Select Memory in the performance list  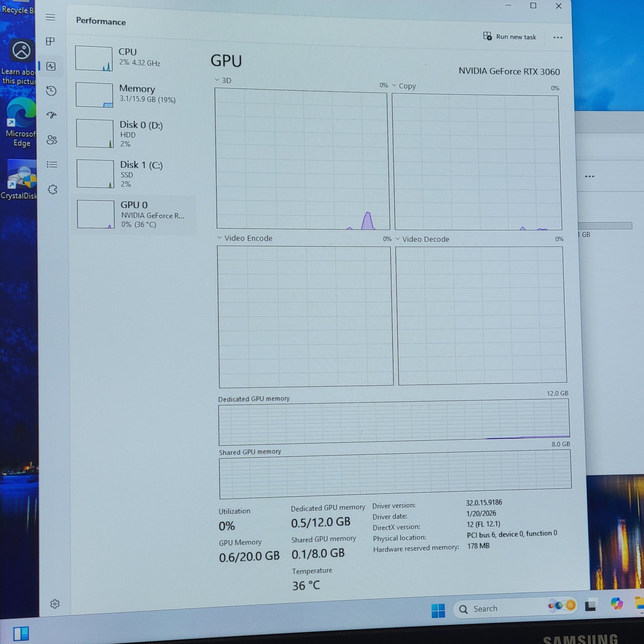pyautogui.click(x=134, y=95)
